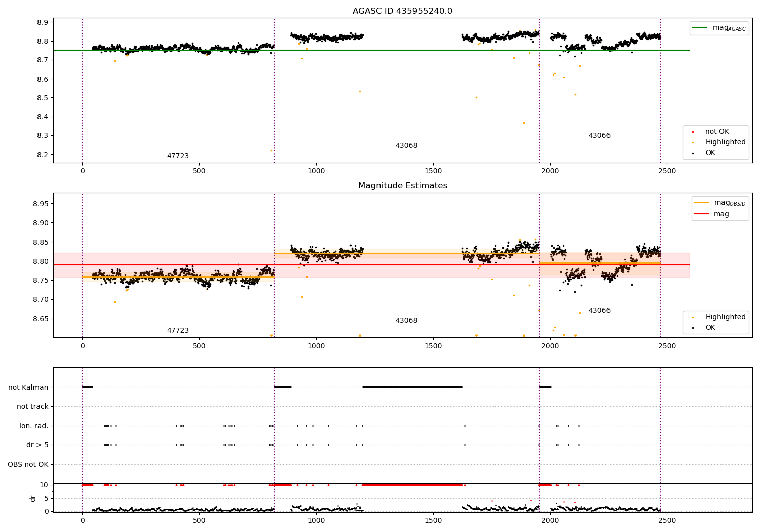The width and height of the screenshot is (760, 532).
Task: Click the 8.9 y-axis tick label
Action: point(43,22)
